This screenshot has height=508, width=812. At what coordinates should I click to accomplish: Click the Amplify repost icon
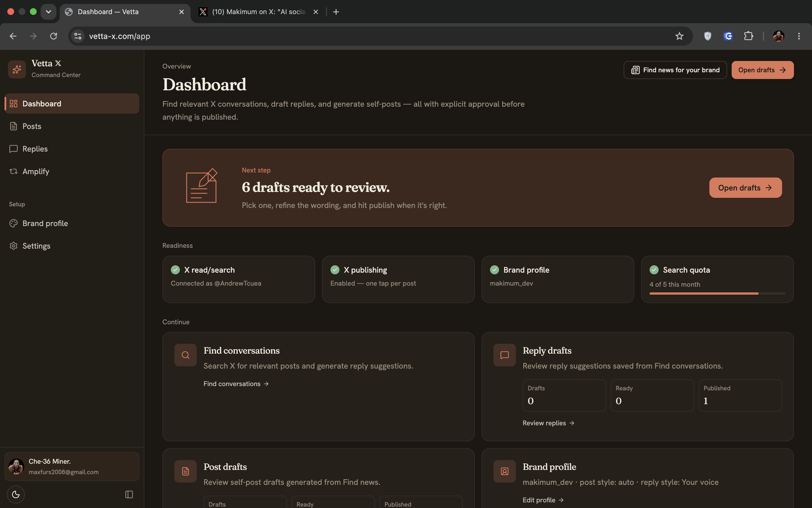point(14,171)
